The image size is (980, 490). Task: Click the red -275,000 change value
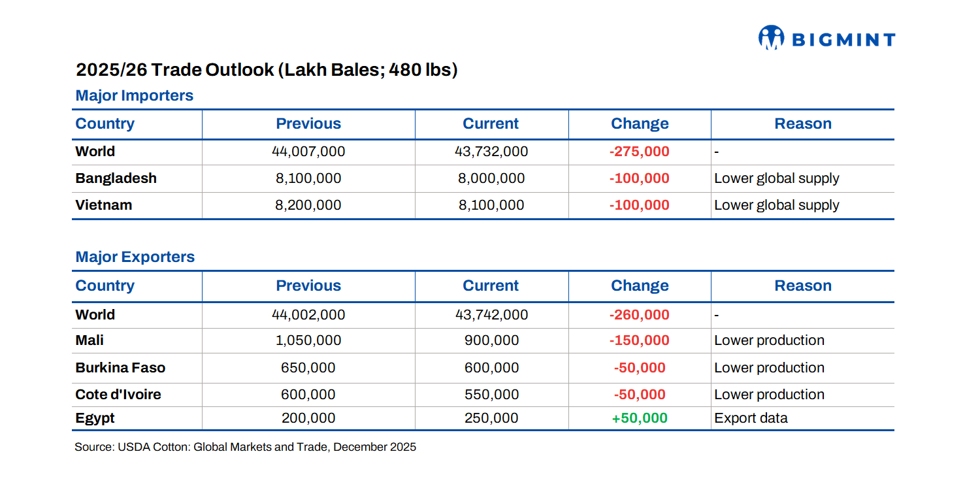tap(639, 152)
